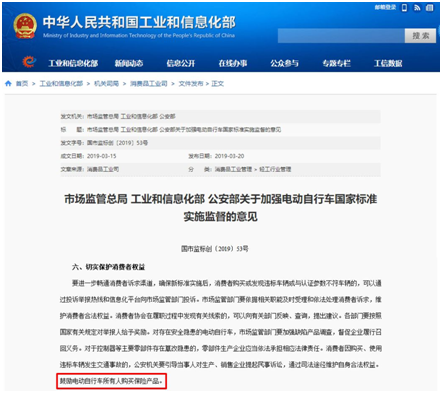The height and width of the screenshot is (393, 442).
Task: Click paragraph line starting 国家有关规定对举报人给予奖励
Action: [221, 332]
